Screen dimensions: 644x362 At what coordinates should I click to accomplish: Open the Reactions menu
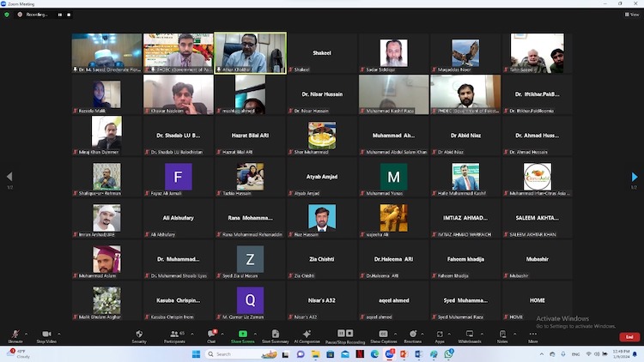413,335
